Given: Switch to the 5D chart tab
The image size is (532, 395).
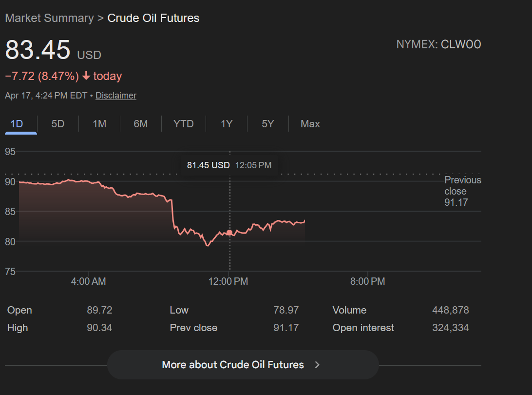Looking at the screenshot, I should pos(57,124).
